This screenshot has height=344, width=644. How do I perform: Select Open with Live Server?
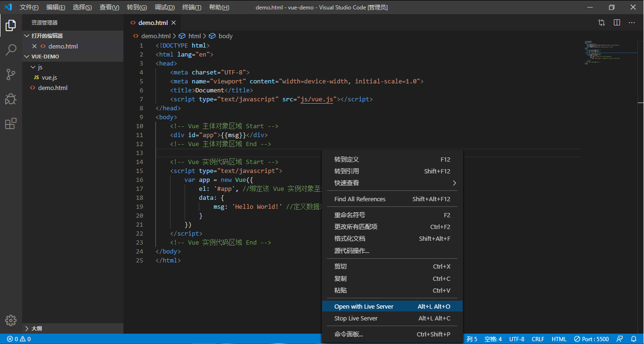pos(392,306)
